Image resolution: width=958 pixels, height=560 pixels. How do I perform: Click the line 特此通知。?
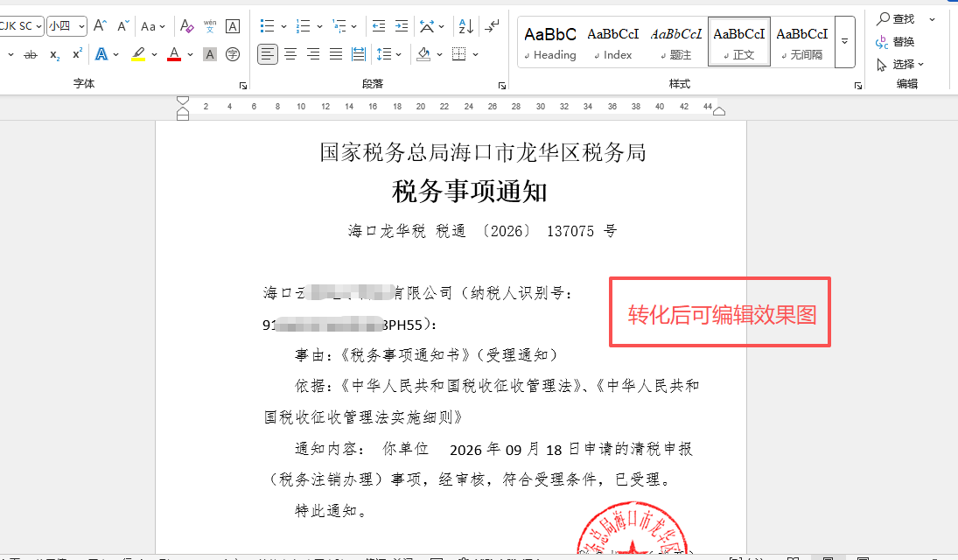coord(332,510)
